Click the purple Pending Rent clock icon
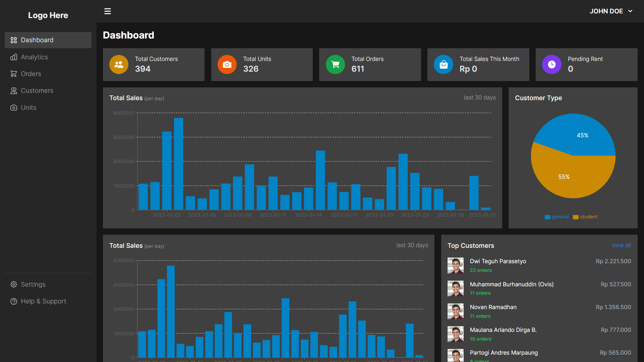The width and height of the screenshot is (644, 362). click(x=551, y=65)
